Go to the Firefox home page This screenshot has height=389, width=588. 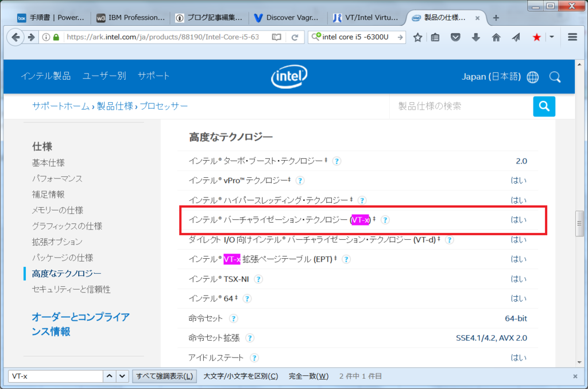click(x=496, y=37)
